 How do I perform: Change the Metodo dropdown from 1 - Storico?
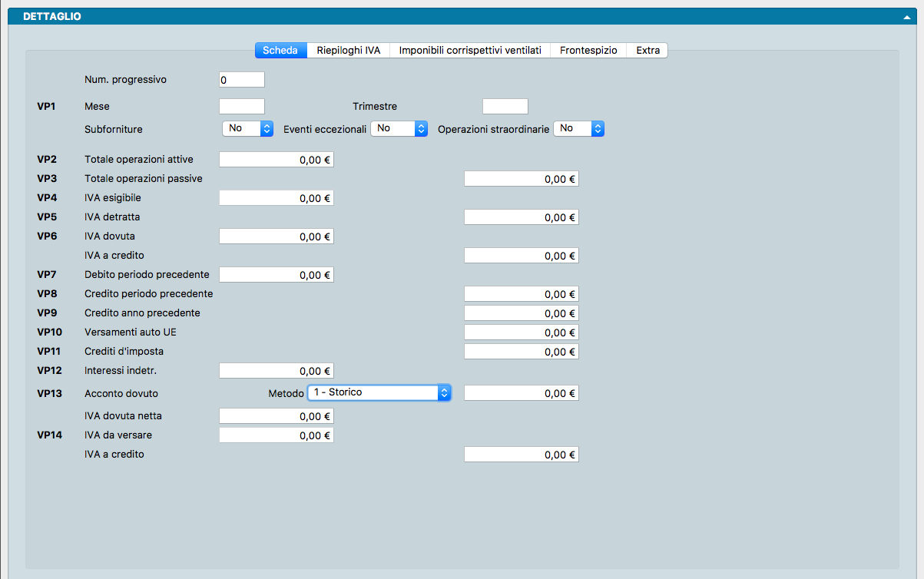[x=379, y=392]
